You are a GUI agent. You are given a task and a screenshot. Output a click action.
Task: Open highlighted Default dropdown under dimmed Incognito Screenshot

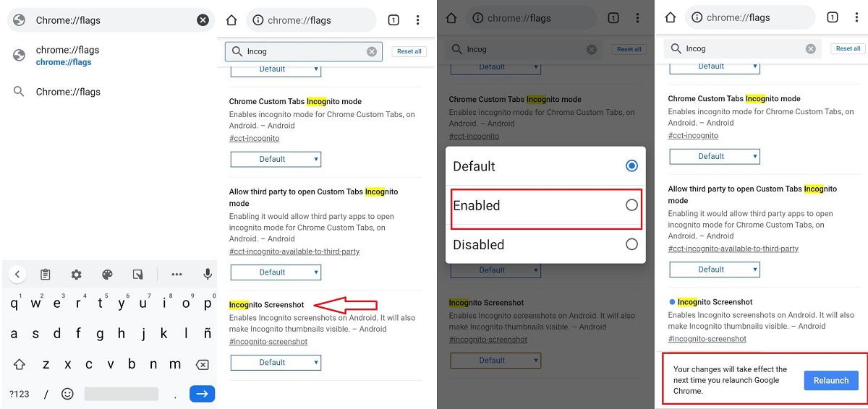[x=495, y=360]
